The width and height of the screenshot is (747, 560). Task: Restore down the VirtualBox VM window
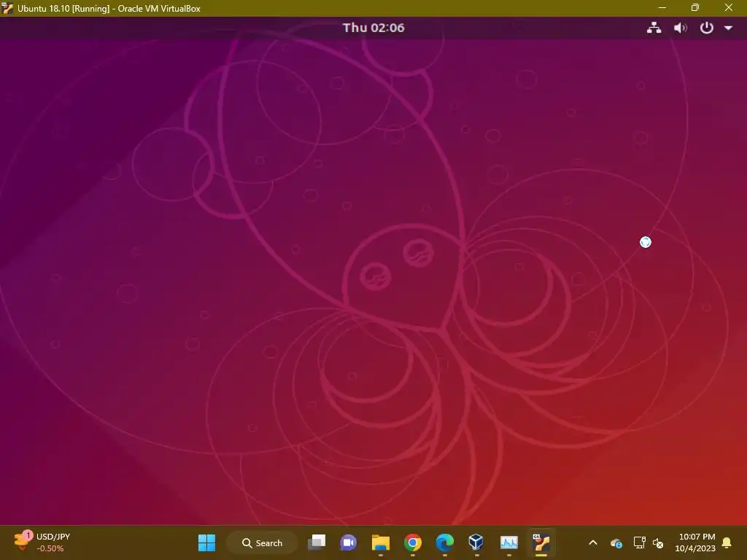click(x=695, y=7)
